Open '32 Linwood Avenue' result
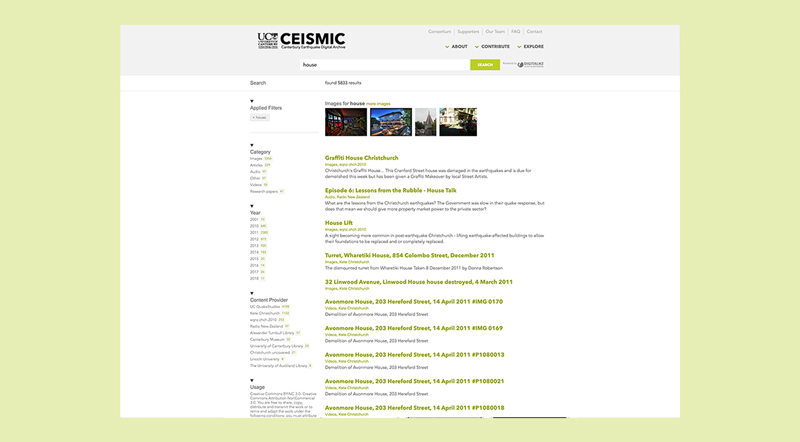800x442 pixels. click(419, 282)
